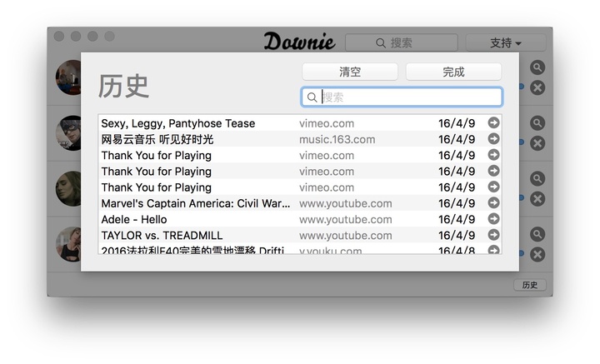
Task: Open arrow icon for Marvel's Captain America row
Action: click(493, 203)
